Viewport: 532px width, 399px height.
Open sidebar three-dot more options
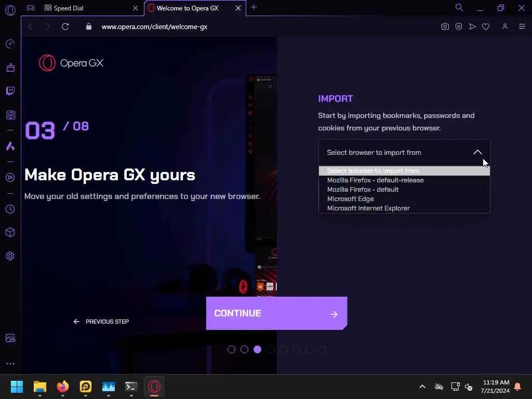(10, 363)
